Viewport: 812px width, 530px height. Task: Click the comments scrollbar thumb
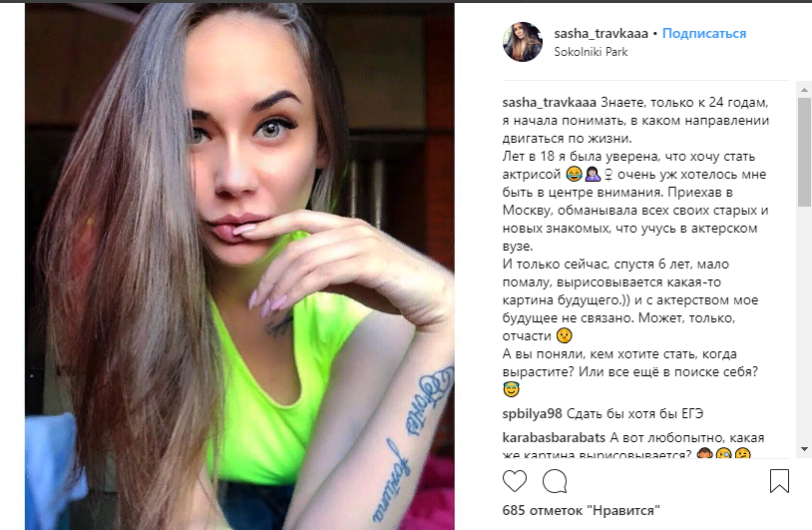tap(804, 152)
